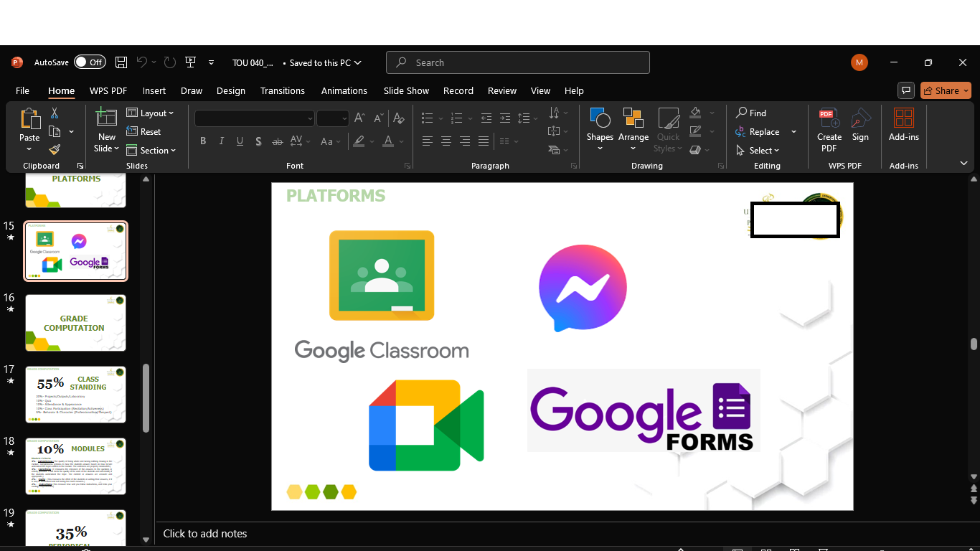Click the Format Painter brush icon

coord(55,149)
